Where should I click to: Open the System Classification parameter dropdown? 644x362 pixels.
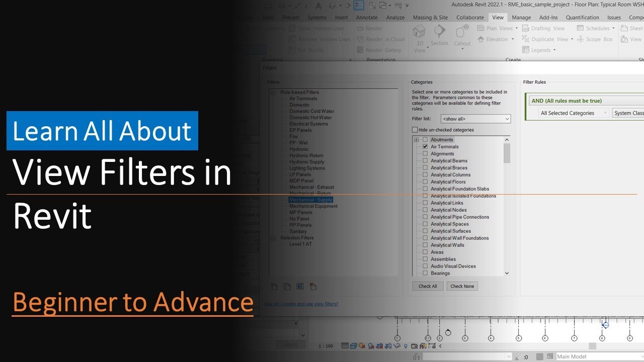point(628,113)
